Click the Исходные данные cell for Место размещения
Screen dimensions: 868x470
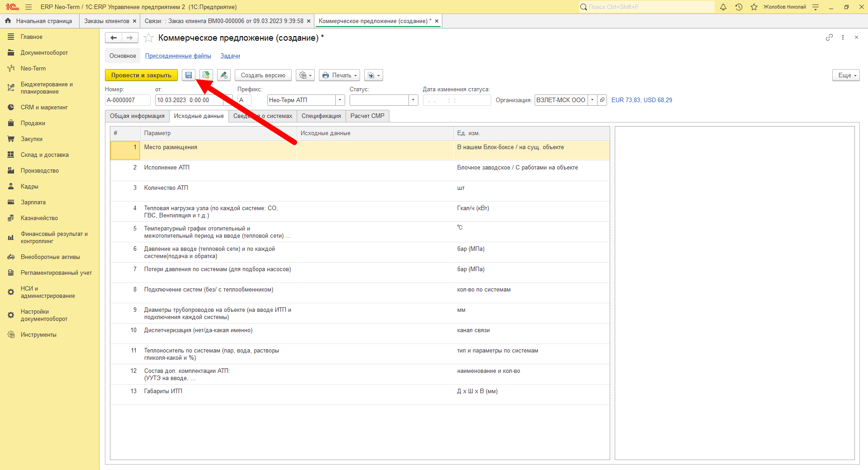pyautogui.click(x=375, y=150)
